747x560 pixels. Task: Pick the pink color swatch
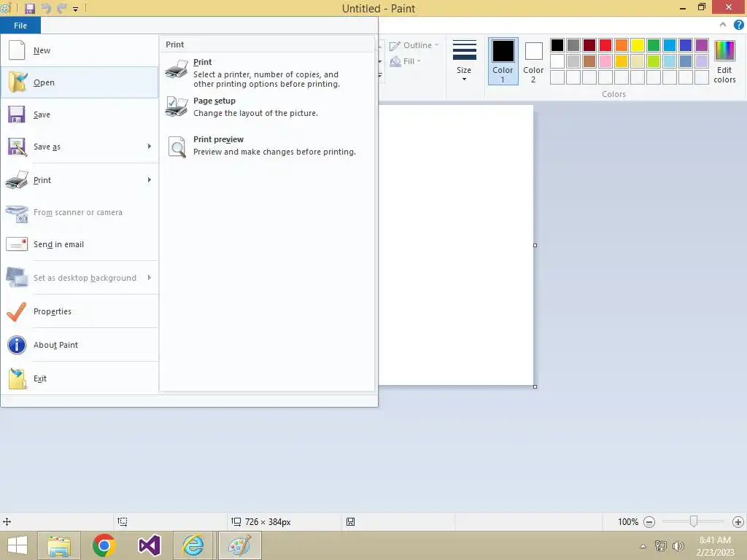click(605, 61)
